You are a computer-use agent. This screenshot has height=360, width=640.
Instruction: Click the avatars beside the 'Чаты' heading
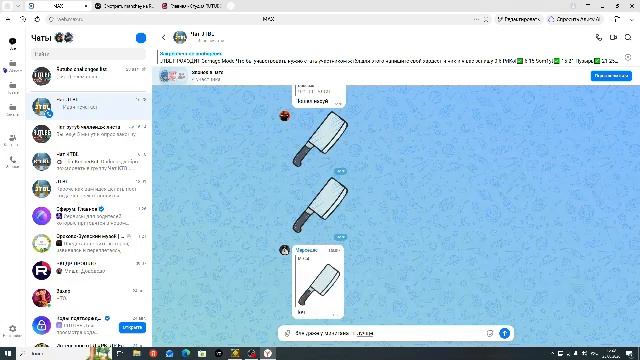pyautogui.click(x=64, y=38)
